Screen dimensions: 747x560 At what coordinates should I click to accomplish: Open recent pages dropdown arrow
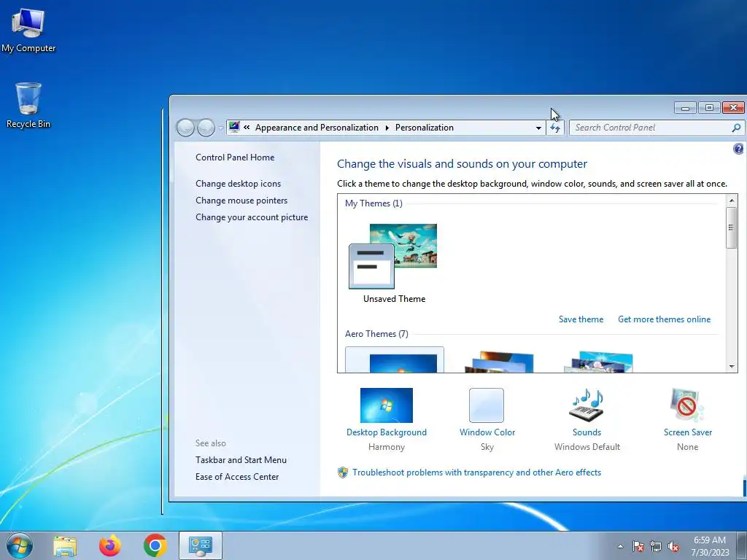(220, 128)
